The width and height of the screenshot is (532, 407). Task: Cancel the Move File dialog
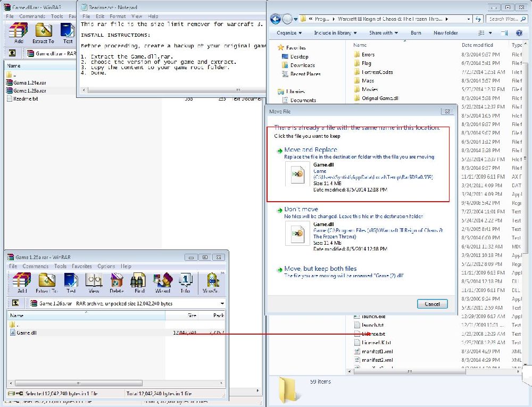[x=432, y=304]
